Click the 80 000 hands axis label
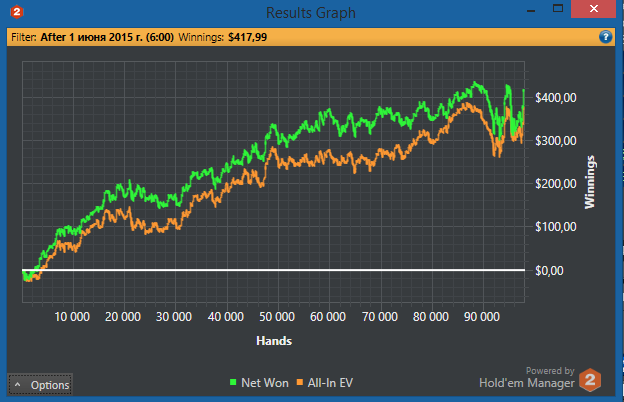 click(431, 317)
